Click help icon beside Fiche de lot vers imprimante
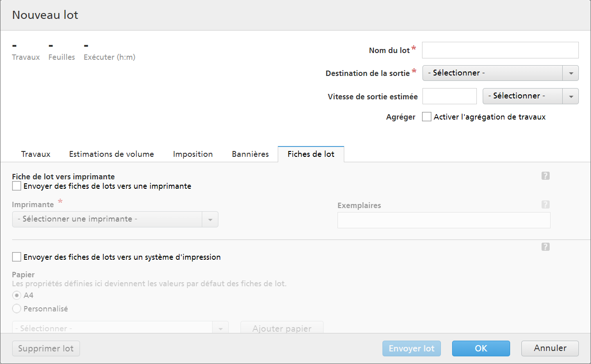The image size is (591, 364). 546,176
